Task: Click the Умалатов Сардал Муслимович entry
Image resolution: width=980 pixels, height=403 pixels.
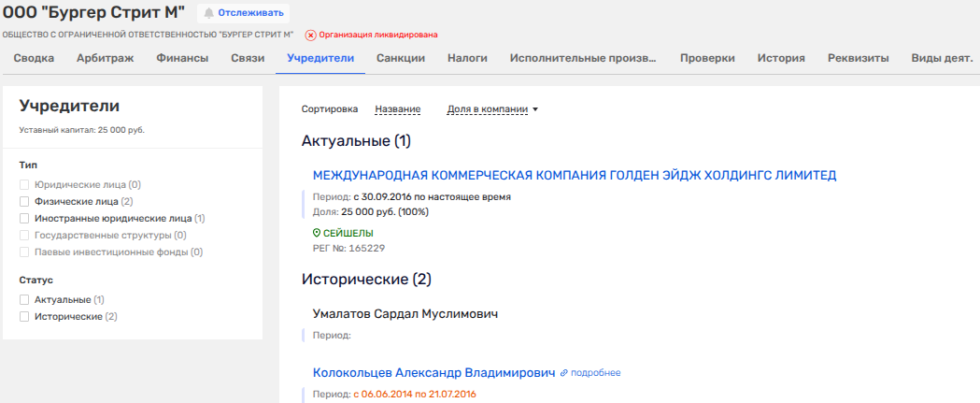Action: coord(405,313)
